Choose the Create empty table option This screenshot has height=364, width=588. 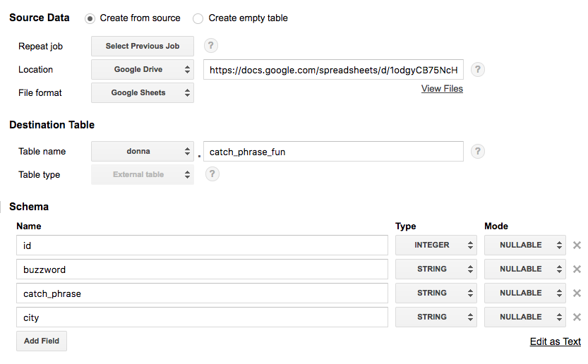[x=198, y=18]
